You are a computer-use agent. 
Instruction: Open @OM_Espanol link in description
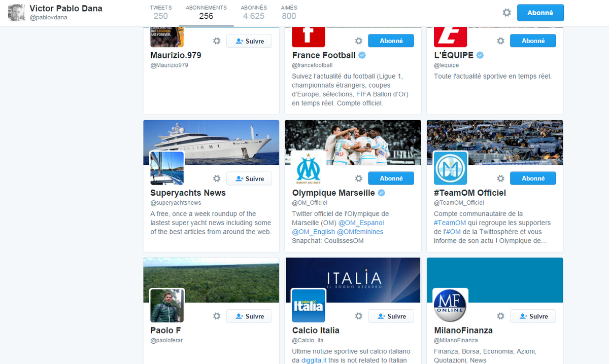361,223
